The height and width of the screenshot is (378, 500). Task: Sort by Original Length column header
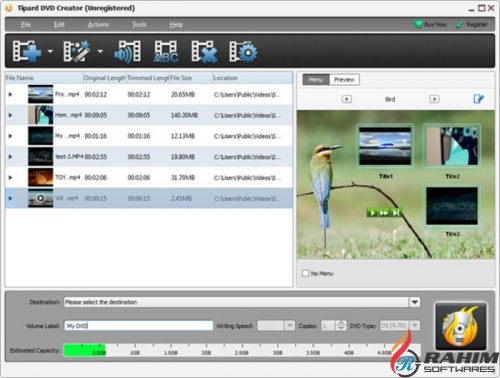(104, 78)
